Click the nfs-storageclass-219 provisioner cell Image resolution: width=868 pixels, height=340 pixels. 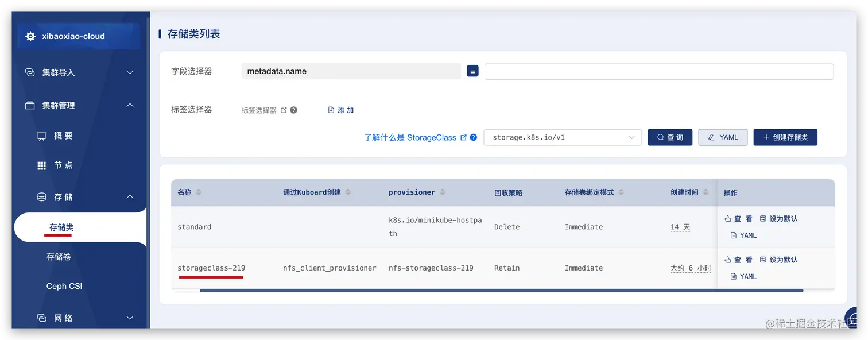431,268
